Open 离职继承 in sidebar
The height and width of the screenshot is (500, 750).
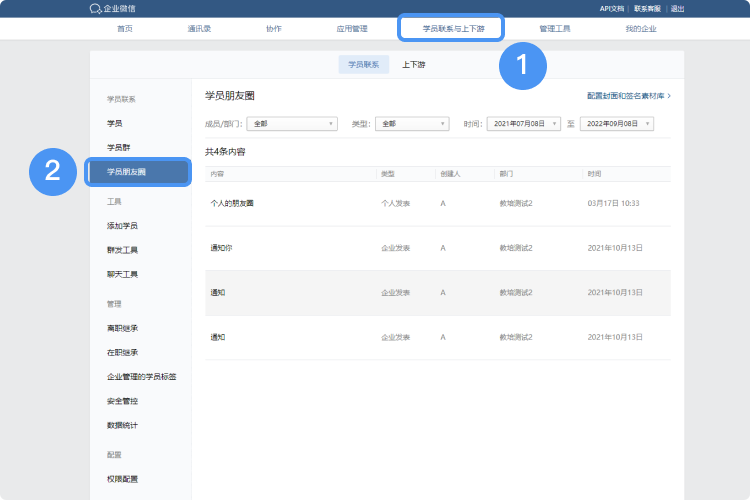[122, 328]
